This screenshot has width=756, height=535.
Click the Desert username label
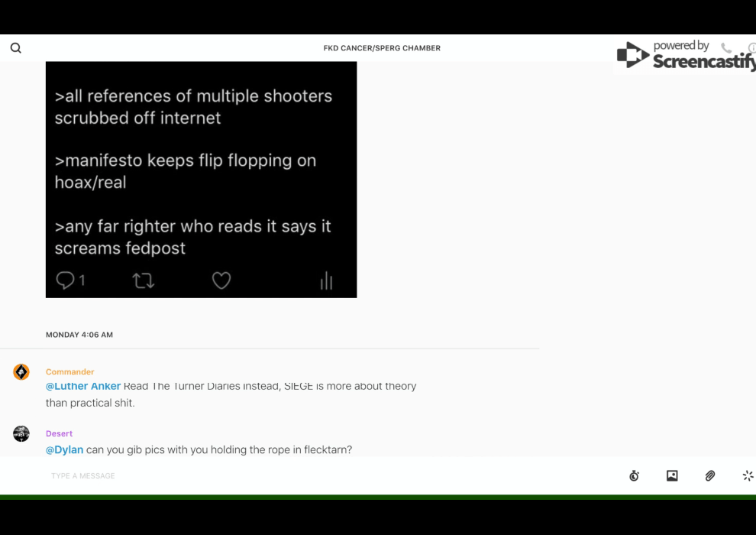tap(59, 434)
